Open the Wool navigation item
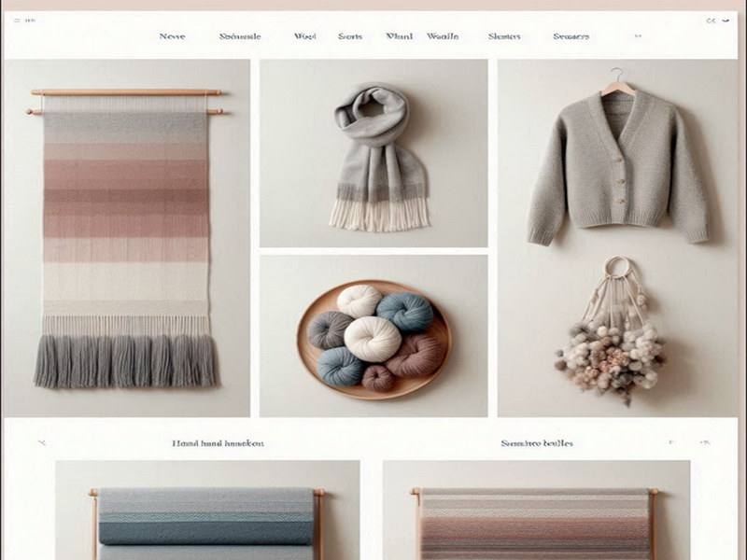 (x=304, y=36)
